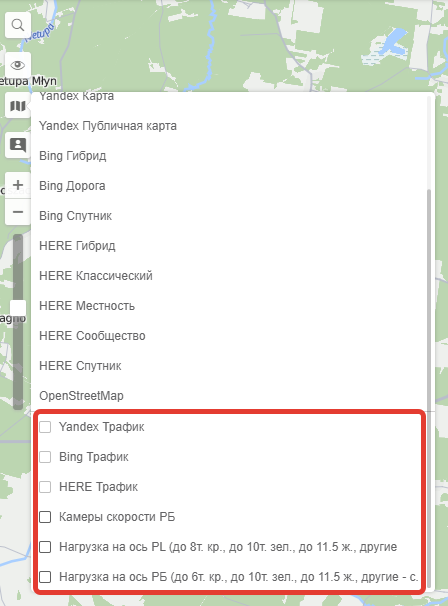This screenshot has height=606, width=448.
Task: Open the contact card icon button
Action: point(17,145)
